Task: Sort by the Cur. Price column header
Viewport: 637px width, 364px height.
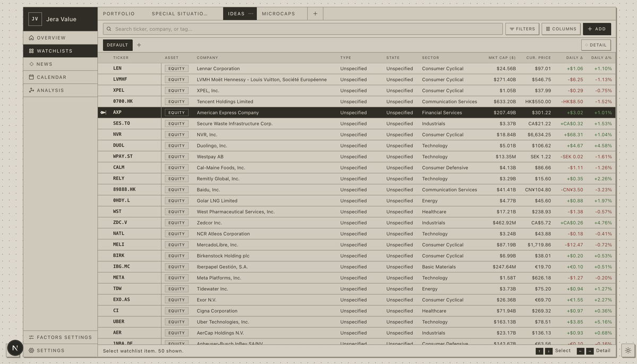Action: click(x=538, y=58)
